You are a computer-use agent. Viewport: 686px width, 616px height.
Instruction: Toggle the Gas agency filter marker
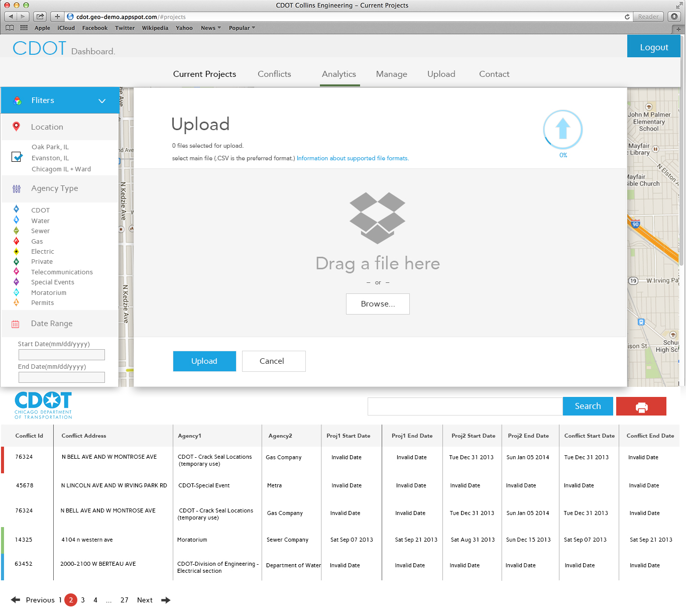[17, 241]
